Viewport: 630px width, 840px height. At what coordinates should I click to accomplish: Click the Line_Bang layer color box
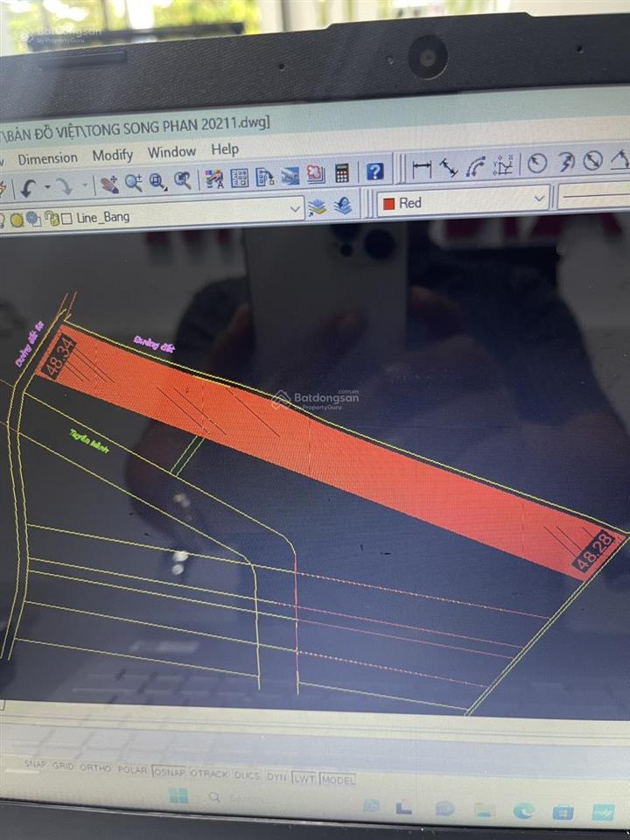66,219
